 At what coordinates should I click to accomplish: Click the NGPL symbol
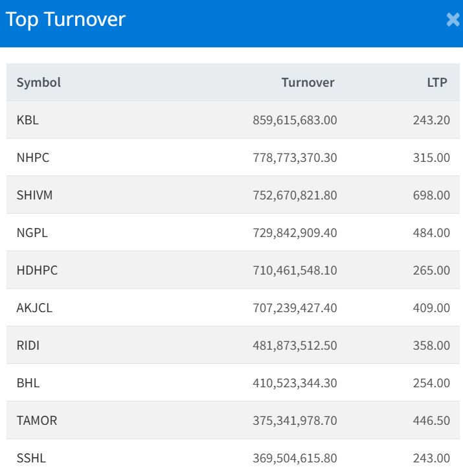tap(32, 232)
